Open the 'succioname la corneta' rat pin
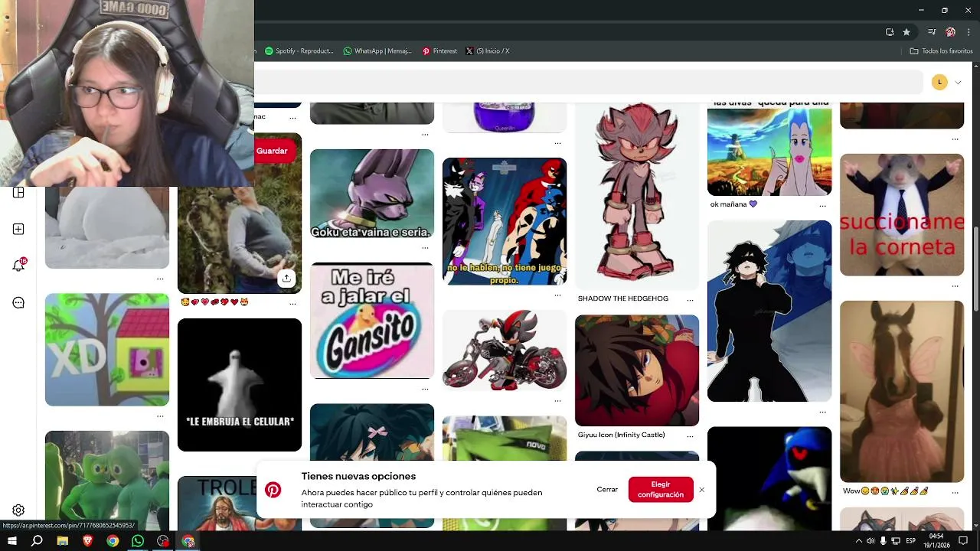Viewport: 980px width, 551px height. 902,215
